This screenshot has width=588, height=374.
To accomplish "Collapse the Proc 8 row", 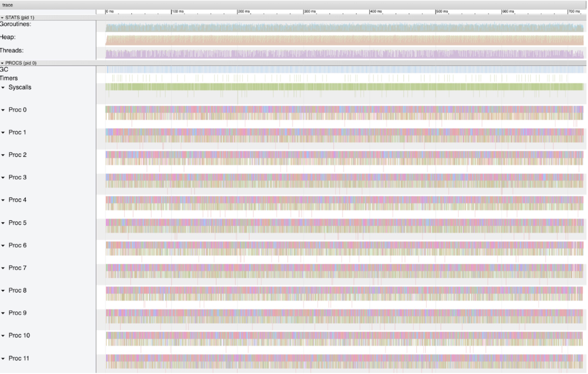I will (x=3, y=290).
